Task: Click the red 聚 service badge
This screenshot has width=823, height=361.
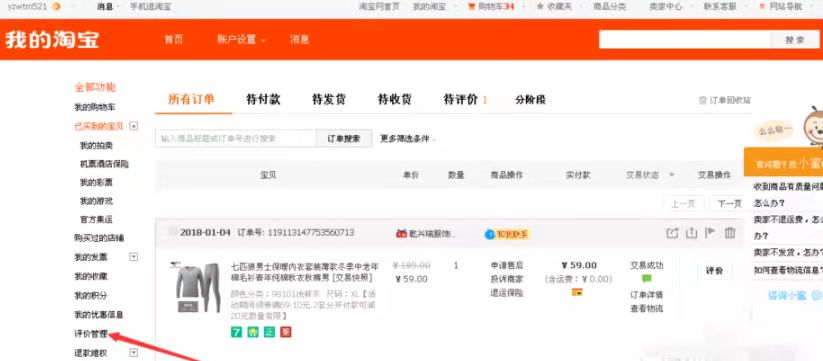Action: [286, 332]
